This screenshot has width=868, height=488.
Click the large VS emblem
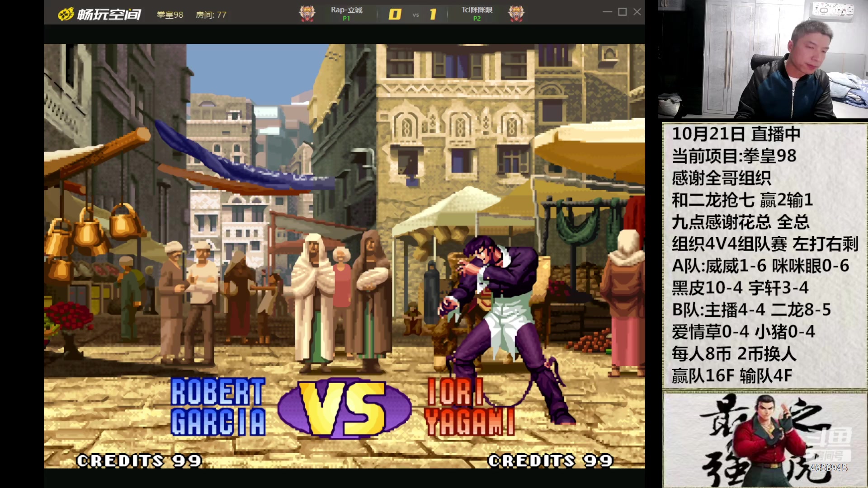344,408
